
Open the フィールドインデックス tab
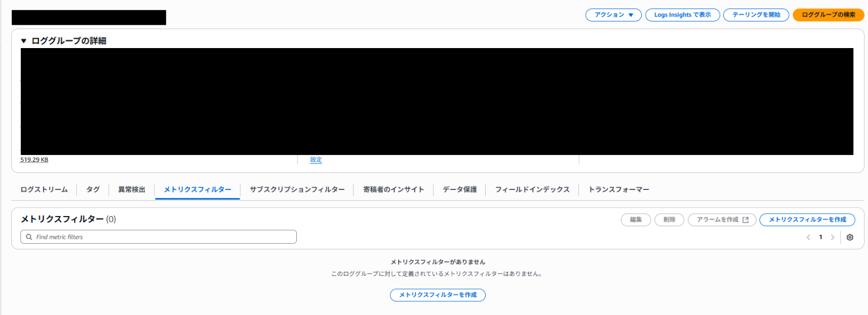tap(532, 189)
